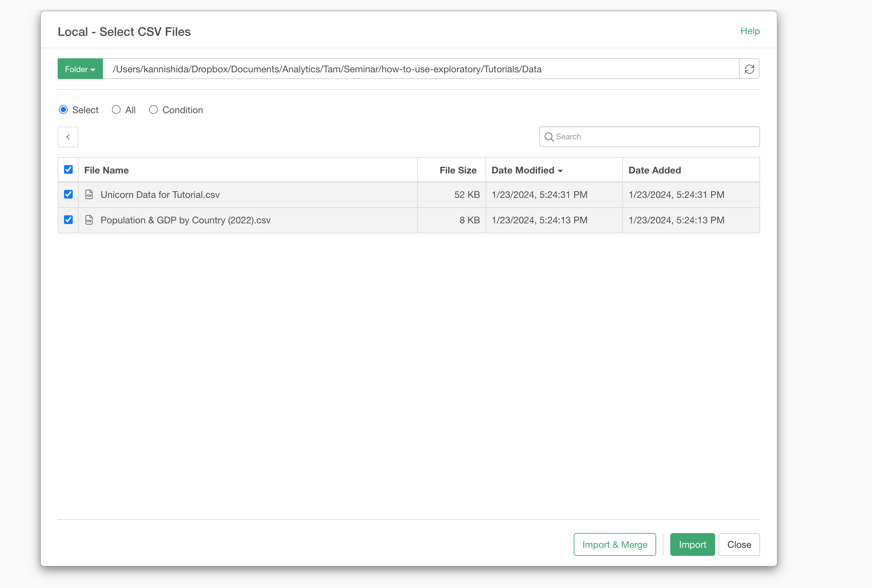Screen dimensions: 872x588
Task: Pick the Select radio option
Action: click(x=63, y=109)
